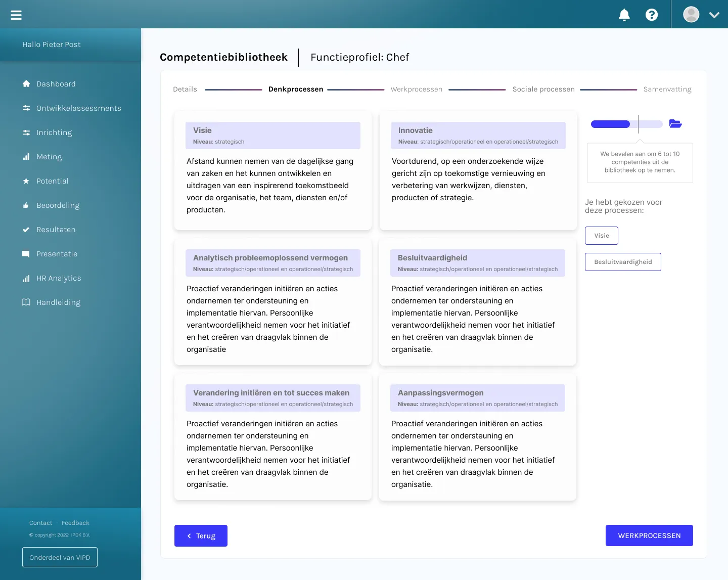The image size is (728, 580).
Task: Click the Terug back button
Action: [201, 536]
